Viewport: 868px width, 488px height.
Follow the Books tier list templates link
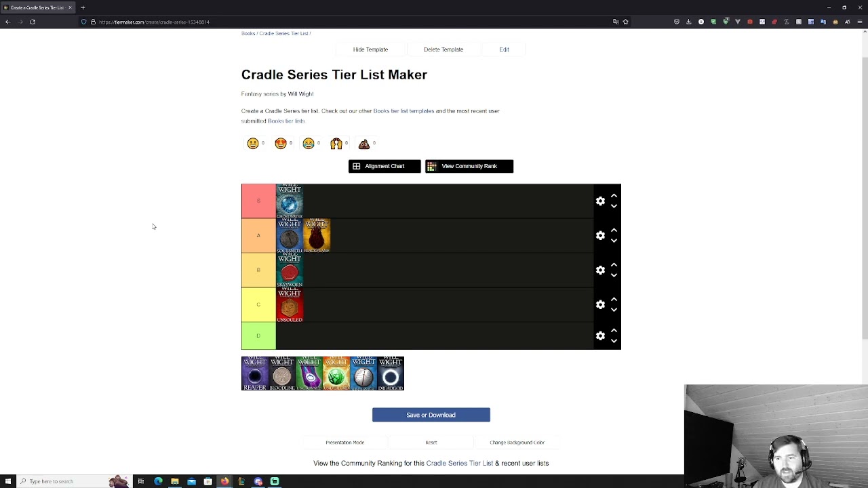(403, 110)
